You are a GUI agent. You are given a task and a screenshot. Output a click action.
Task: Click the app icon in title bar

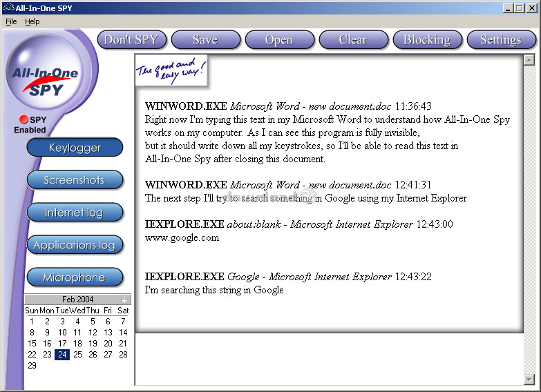(x=8, y=8)
